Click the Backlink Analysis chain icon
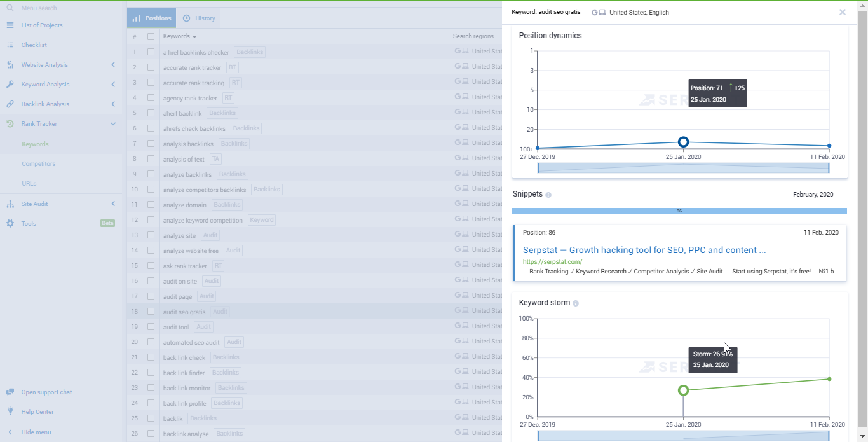 [x=10, y=104]
